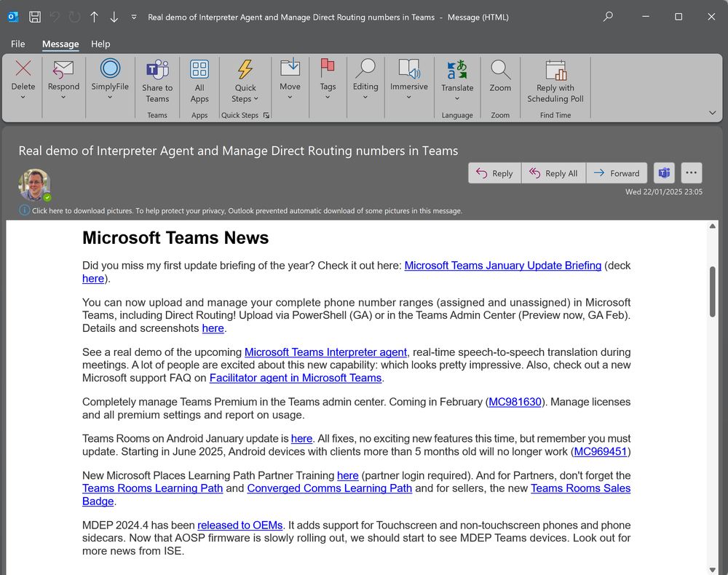Open the File menu

[x=18, y=44]
